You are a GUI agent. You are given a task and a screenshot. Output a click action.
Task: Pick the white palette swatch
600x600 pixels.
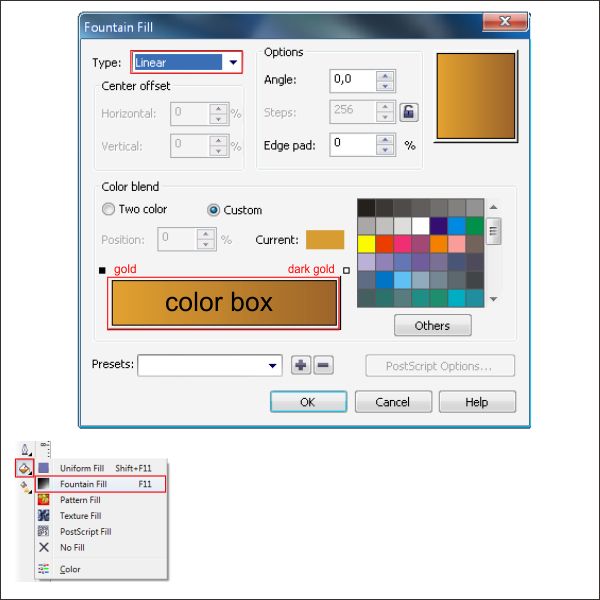420,226
